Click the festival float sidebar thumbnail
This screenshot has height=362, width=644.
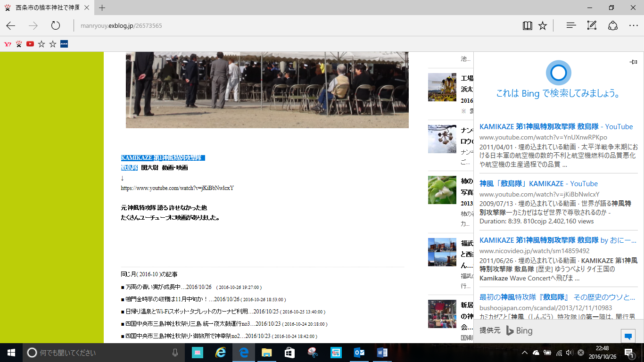(442, 87)
